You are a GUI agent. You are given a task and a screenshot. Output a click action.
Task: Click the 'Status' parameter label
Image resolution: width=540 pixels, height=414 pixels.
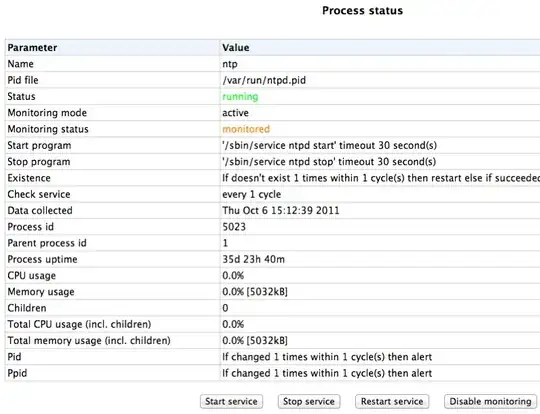tap(21, 96)
